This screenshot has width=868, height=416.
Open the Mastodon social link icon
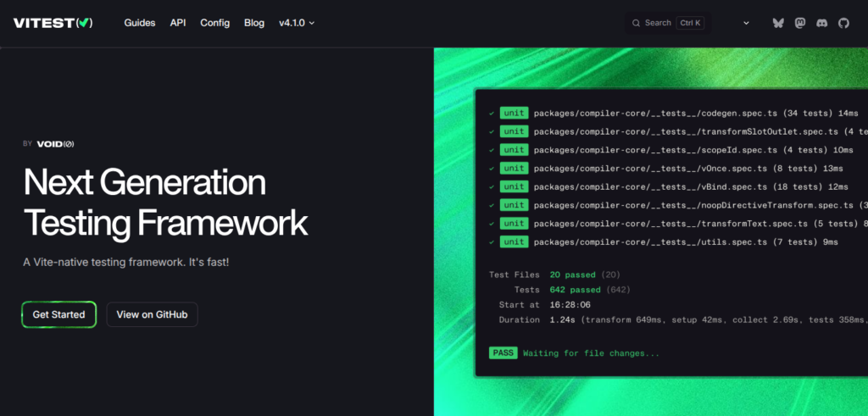click(800, 23)
